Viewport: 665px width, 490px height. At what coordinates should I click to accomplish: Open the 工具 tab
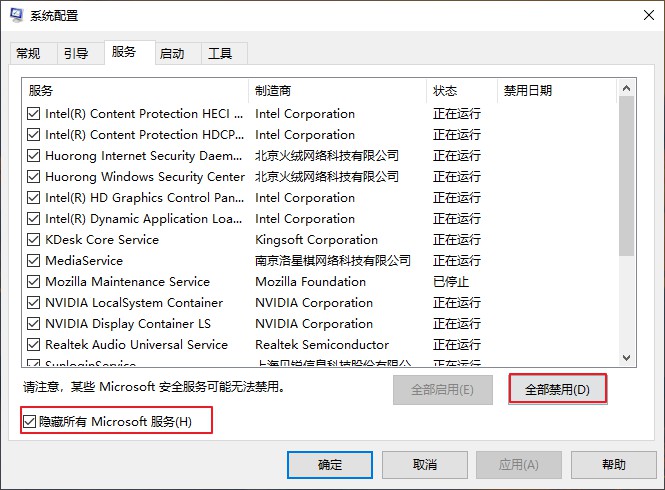(220, 53)
